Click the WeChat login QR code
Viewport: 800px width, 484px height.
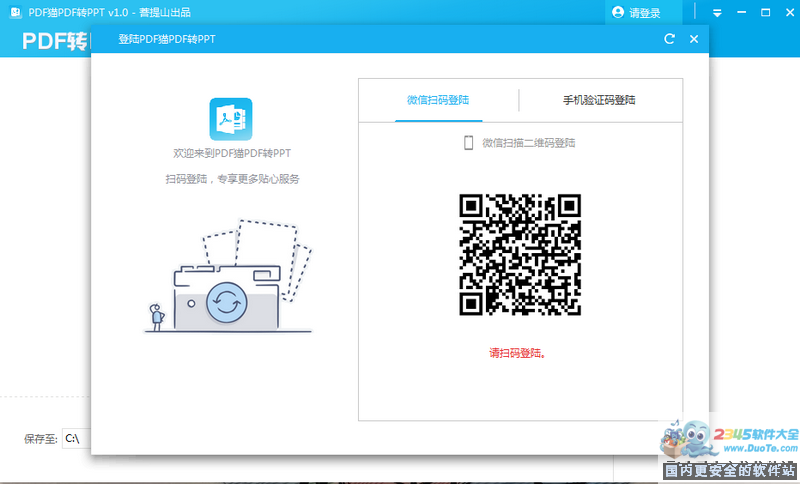tap(520, 254)
